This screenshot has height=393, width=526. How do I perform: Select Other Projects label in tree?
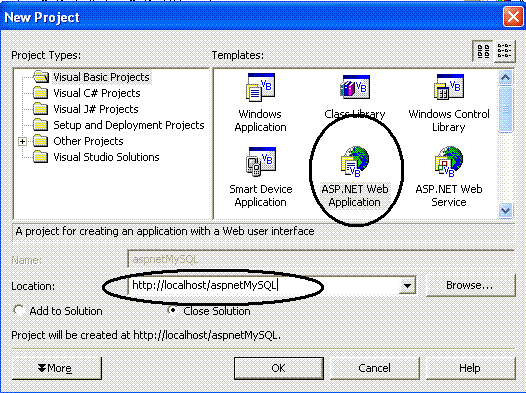pyautogui.click(x=88, y=142)
